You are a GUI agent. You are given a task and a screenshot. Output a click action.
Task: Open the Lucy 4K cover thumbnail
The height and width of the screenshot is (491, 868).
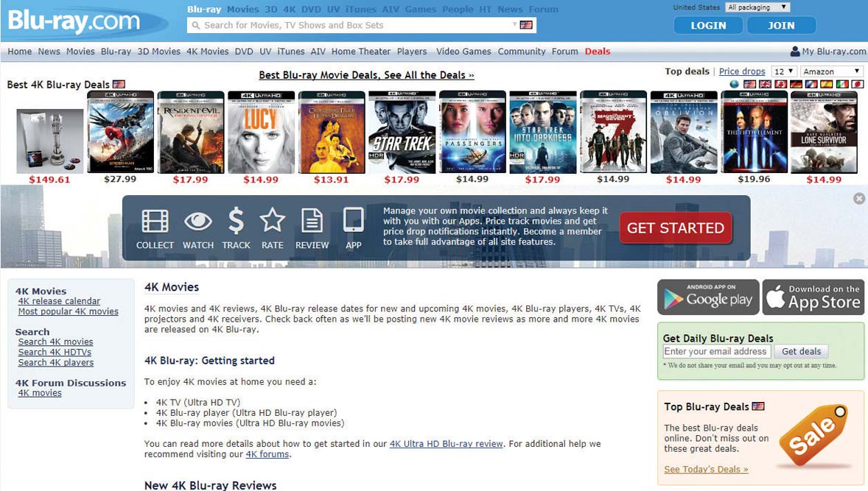click(x=261, y=133)
